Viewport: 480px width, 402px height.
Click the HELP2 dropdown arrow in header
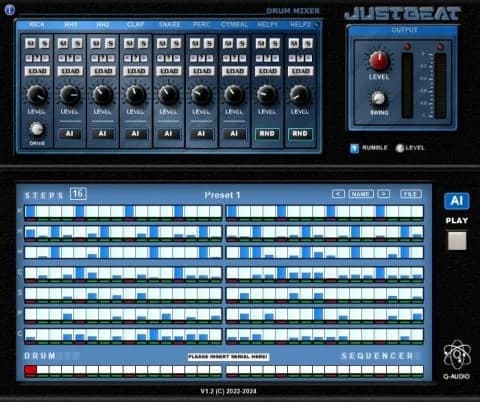(x=316, y=25)
